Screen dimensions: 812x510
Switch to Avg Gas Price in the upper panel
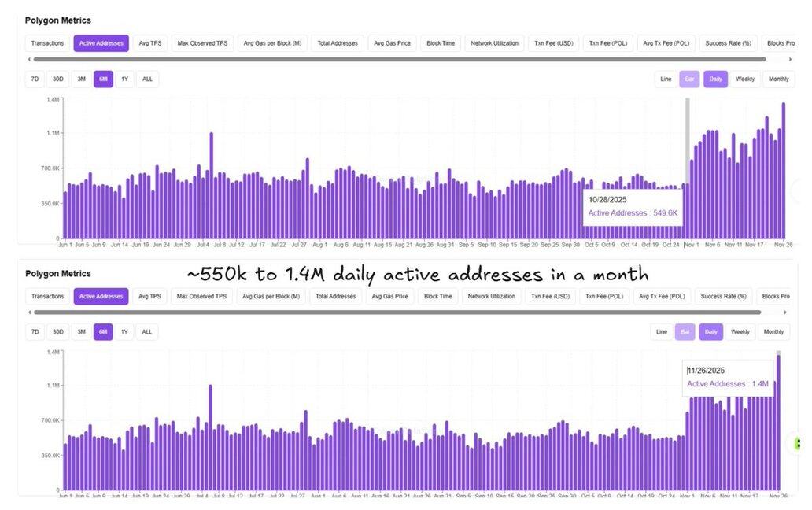pyautogui.click(x=392, y=43)
